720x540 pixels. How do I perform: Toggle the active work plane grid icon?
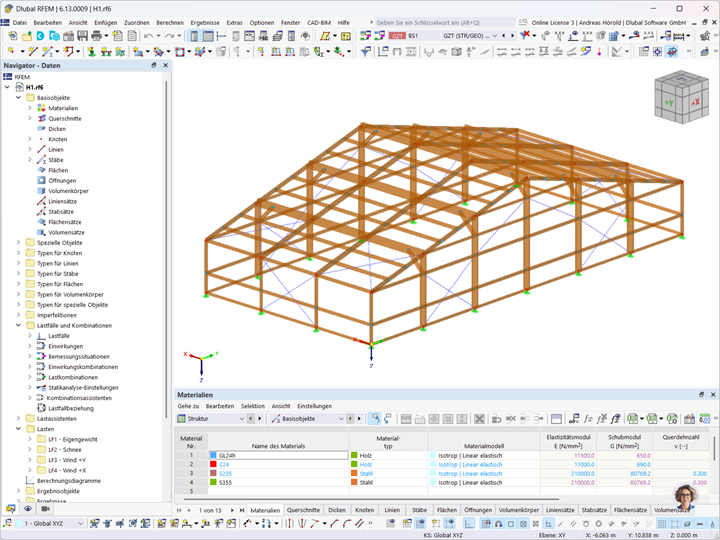tap(672, 52)
